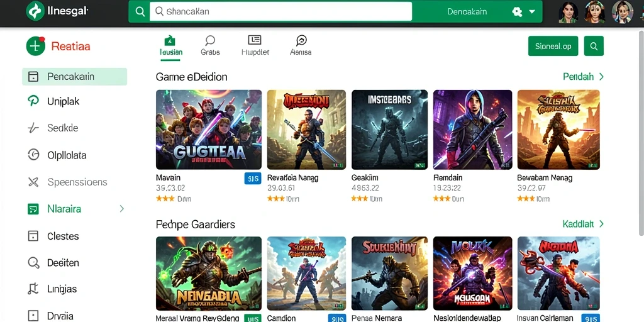Click the Clestes sidebar icon
This screenshot has height=322, width=644.
pyautogui.click(x=33, y=236)
